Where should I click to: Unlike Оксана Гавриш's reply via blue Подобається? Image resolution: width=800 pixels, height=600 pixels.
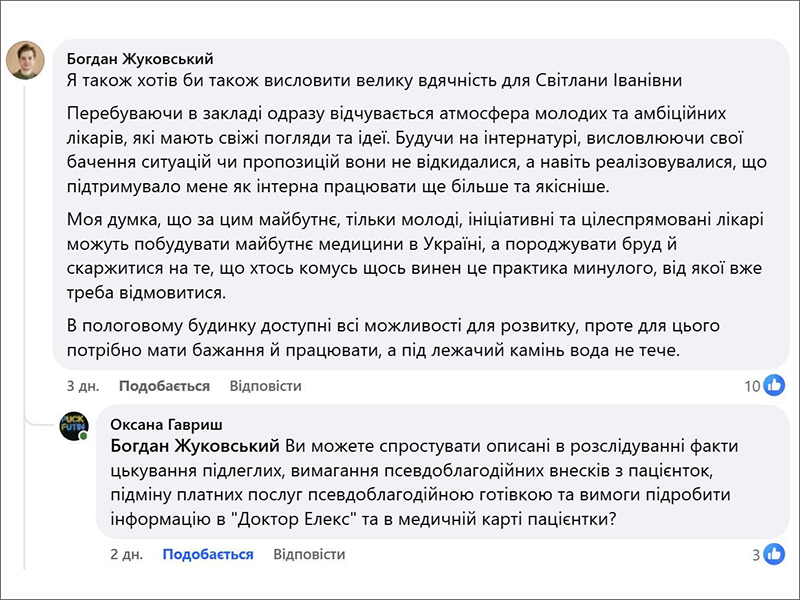coord(208,554)
